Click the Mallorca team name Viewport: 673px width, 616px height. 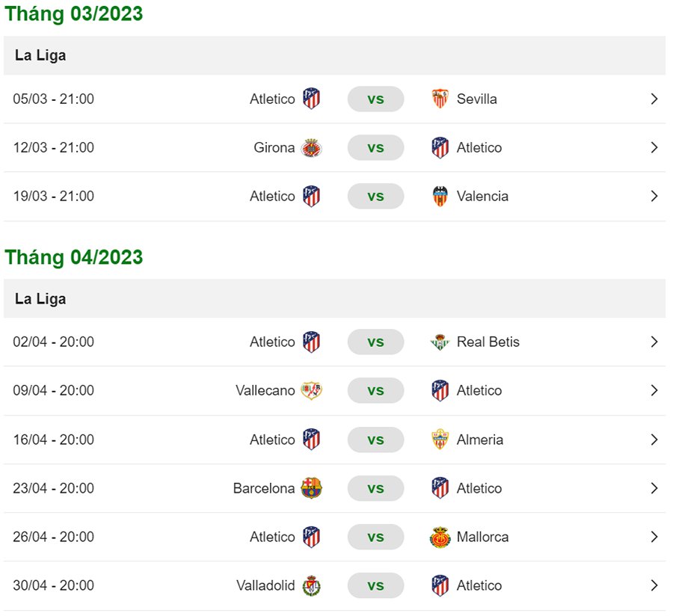point(482,538)
